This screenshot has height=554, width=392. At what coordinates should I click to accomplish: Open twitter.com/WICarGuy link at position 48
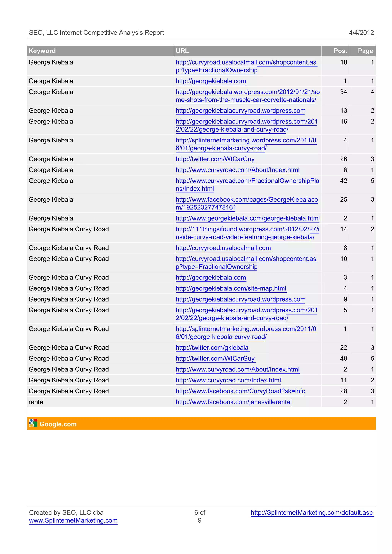point(215,359)
